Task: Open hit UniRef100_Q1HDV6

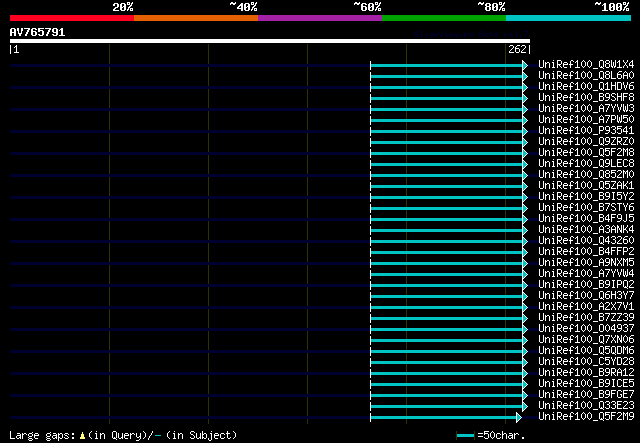Action: point(586,87)
